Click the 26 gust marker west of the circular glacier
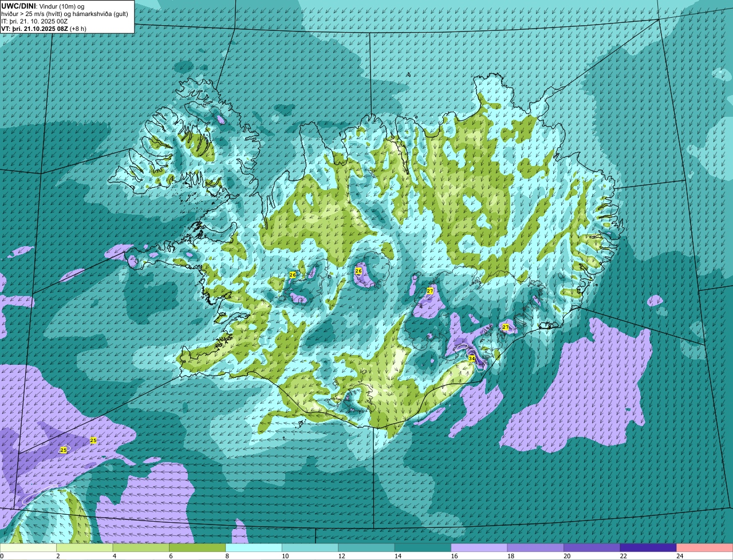This screenshot has width=733, height=560. coord(293,275)
